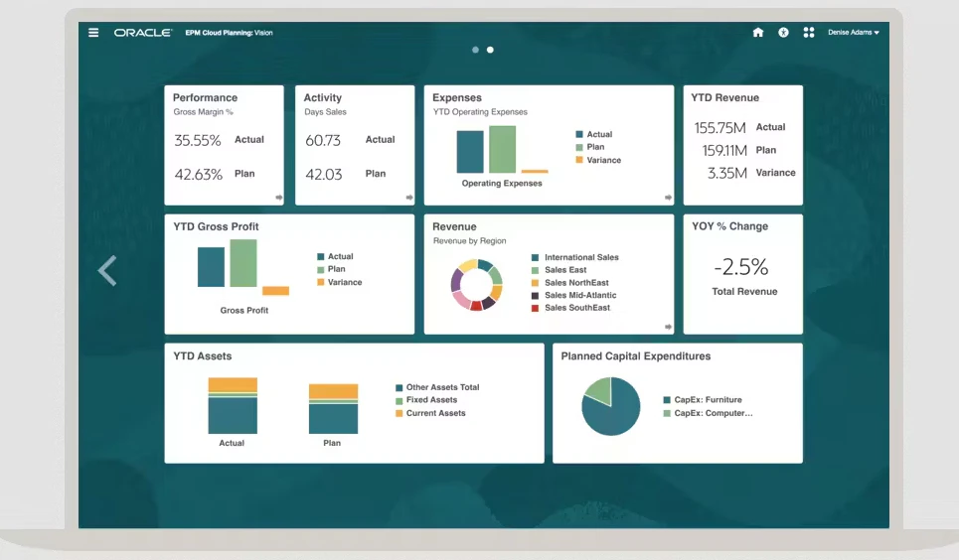This screenshot has width=959, height=560.
Task: Select the second dashboard page dot
Action: (490, 50)
